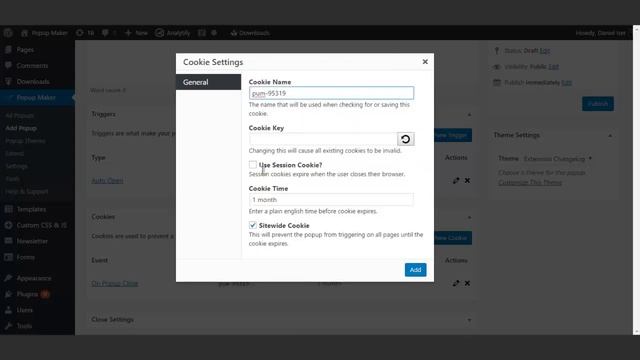Click the Publish button

tap(598, 104)
